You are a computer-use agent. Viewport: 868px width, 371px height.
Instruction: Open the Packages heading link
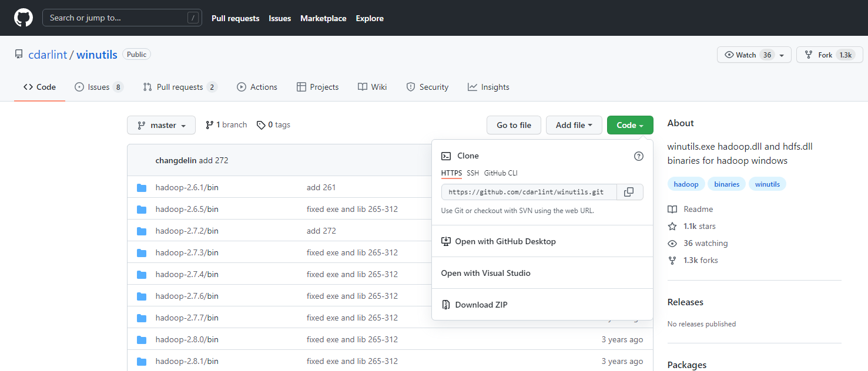687,365
